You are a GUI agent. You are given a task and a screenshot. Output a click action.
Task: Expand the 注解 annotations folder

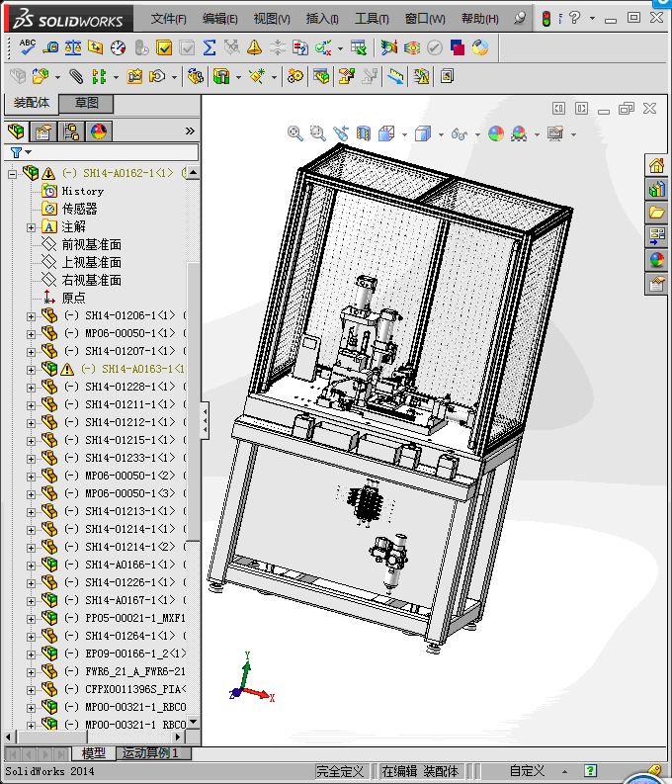(31, 228)
